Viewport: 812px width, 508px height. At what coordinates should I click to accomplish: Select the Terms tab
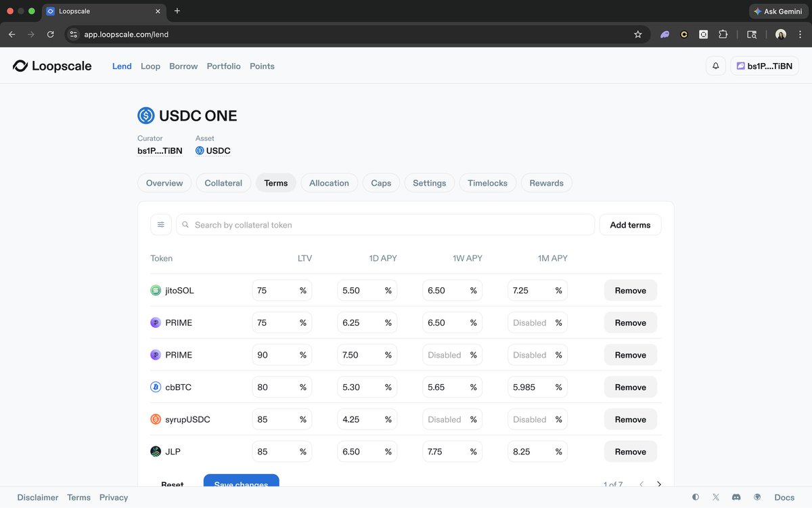[x=276, y=183]
